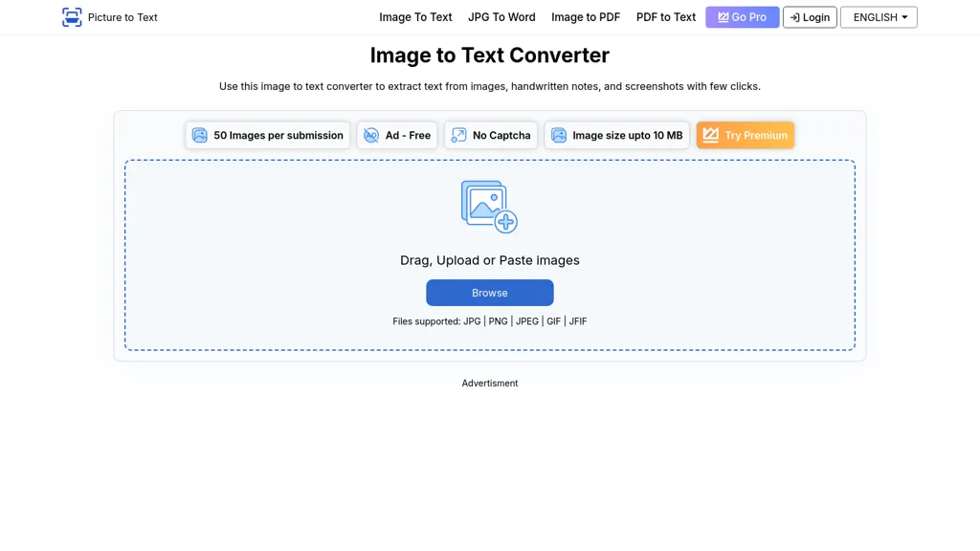Click the chart icon in Try Premium
Viewport: 980px width, 551px height.
(710, 136)
